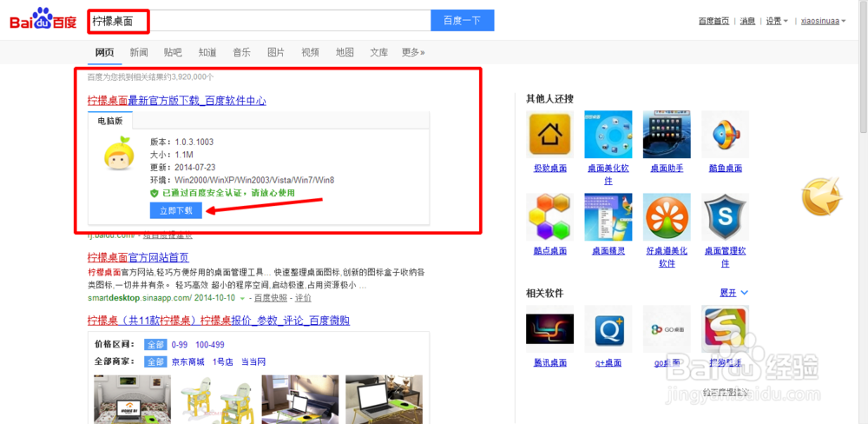Viewport: 868px width, 424px height.
Task: Switch to the 音乐 tab
Action: coord(241,53)
